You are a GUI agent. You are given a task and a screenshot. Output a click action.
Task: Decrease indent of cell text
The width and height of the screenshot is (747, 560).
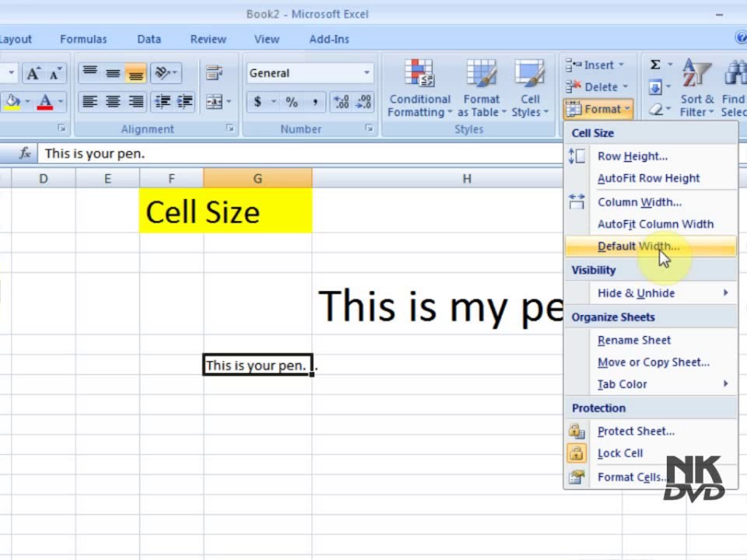(x=163, y=101)
